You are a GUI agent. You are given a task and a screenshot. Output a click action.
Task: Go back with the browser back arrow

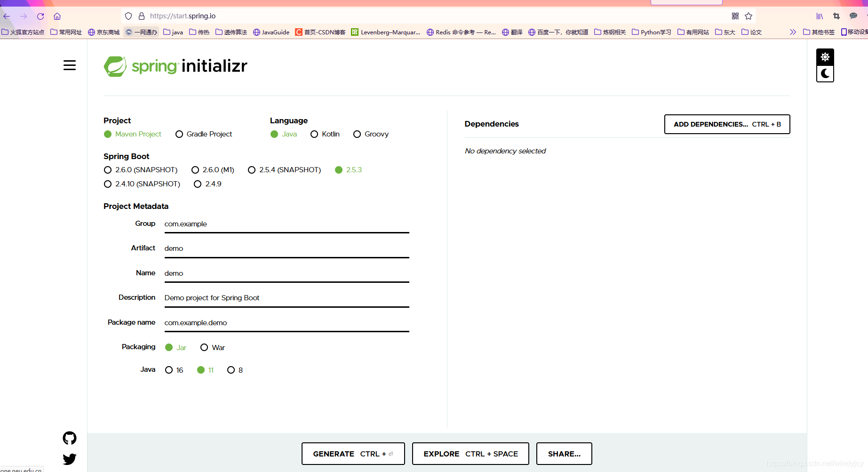[x=7, y=16]
